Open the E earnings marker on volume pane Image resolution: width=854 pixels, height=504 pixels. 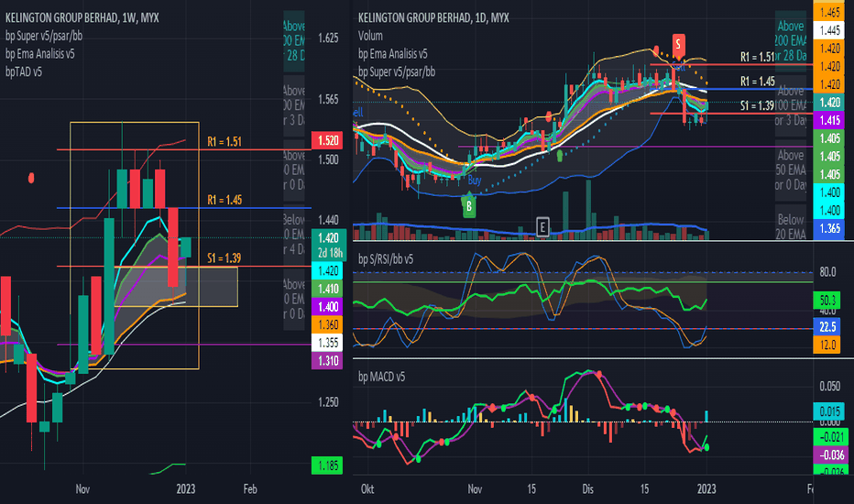(542, 226)
